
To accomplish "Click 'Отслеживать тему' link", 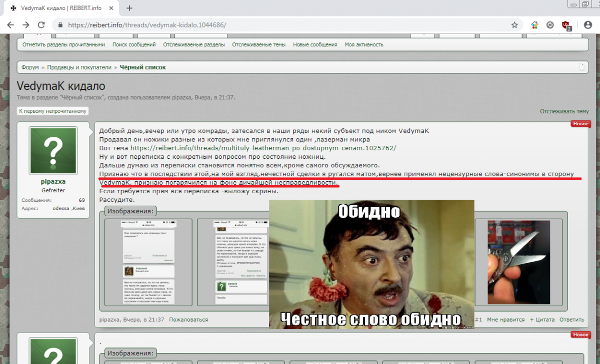I will coord(564,111).
